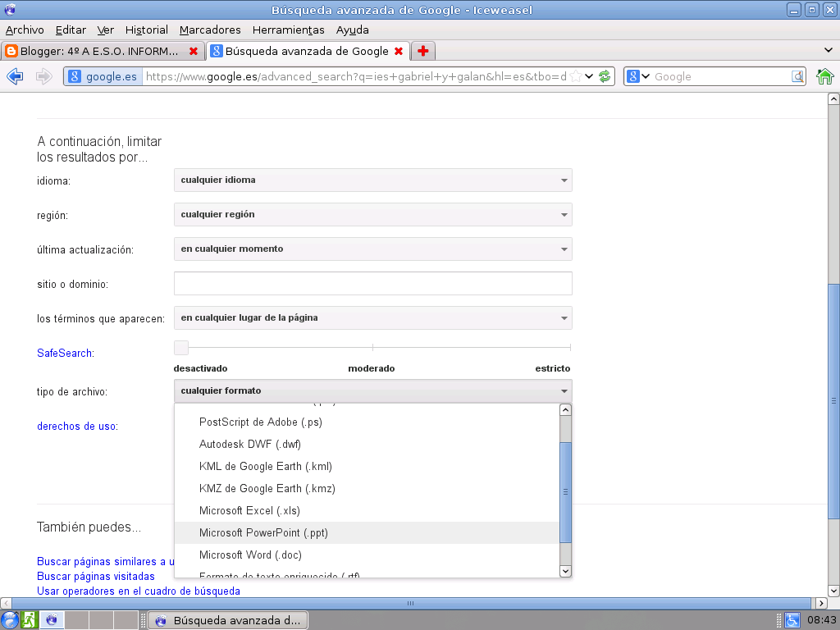Select KMZ de Google Earth (.kmz) option
840x630 pixels.
(x=367, y=489)
